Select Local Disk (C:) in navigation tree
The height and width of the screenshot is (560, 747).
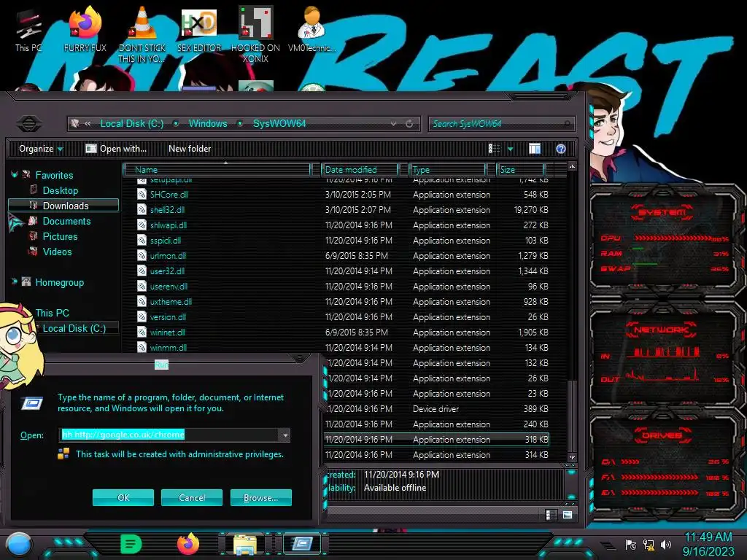[74, 328]
